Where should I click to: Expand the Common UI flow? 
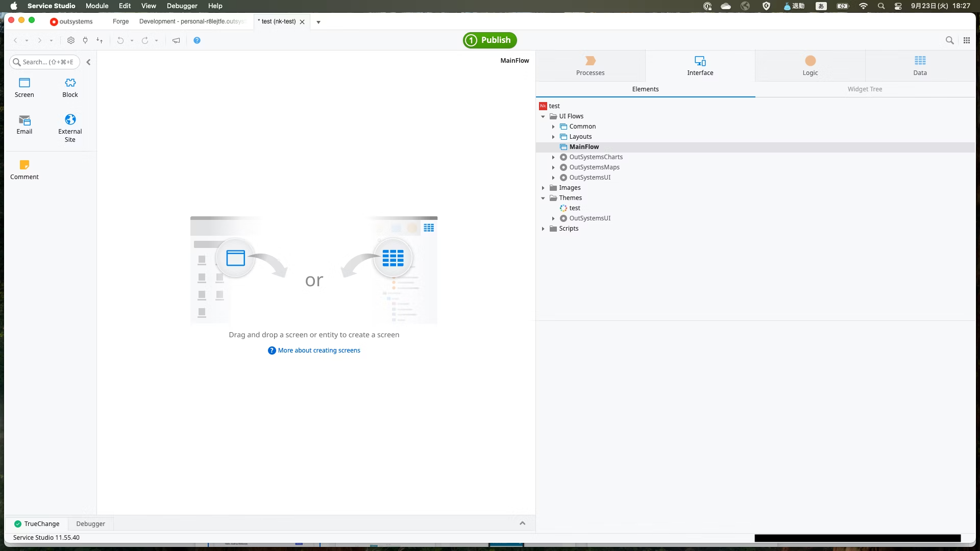pyautogui.click(x=553, y=127)
